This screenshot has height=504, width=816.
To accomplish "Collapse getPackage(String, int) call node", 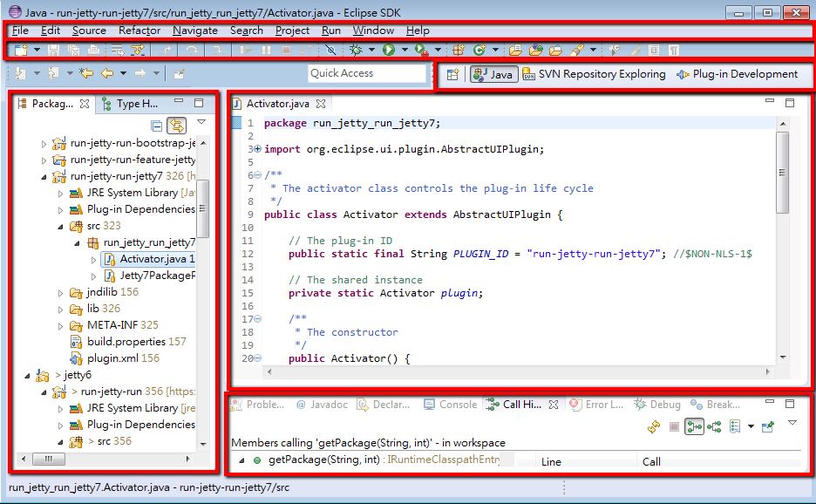I will click(241, 460).
